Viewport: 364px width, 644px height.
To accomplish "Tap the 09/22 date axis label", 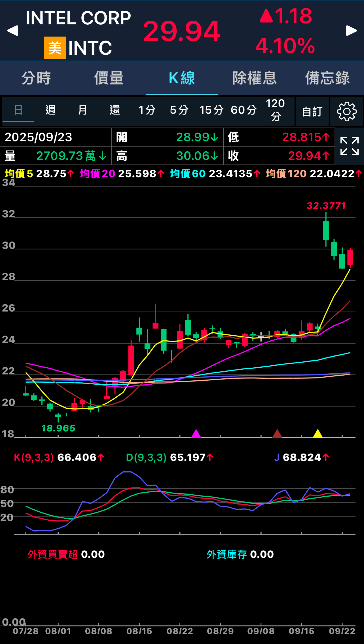I will point(342,631).
